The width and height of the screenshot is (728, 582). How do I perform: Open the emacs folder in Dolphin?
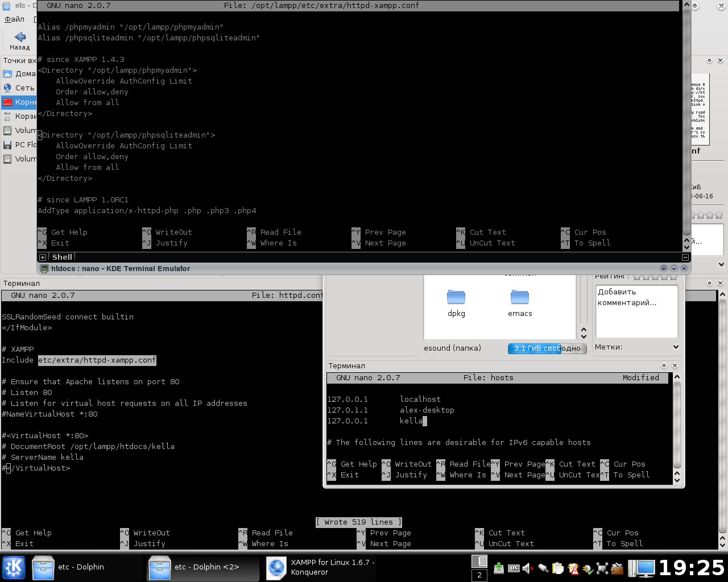(520, 303)
